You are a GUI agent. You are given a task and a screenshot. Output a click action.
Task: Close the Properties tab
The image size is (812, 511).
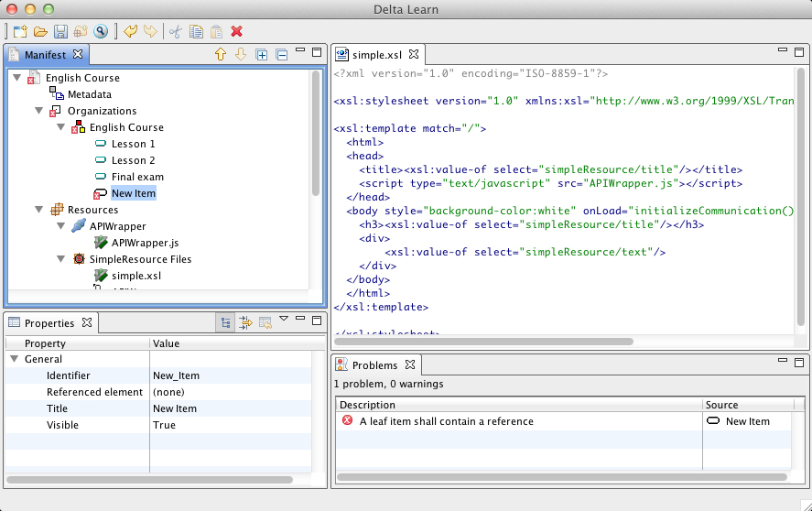coord(87,322)
